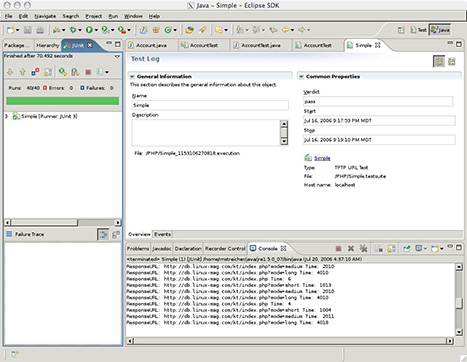Click into the Name field containing Simple
The image size is (467, 362).
[x=210, y=105]
